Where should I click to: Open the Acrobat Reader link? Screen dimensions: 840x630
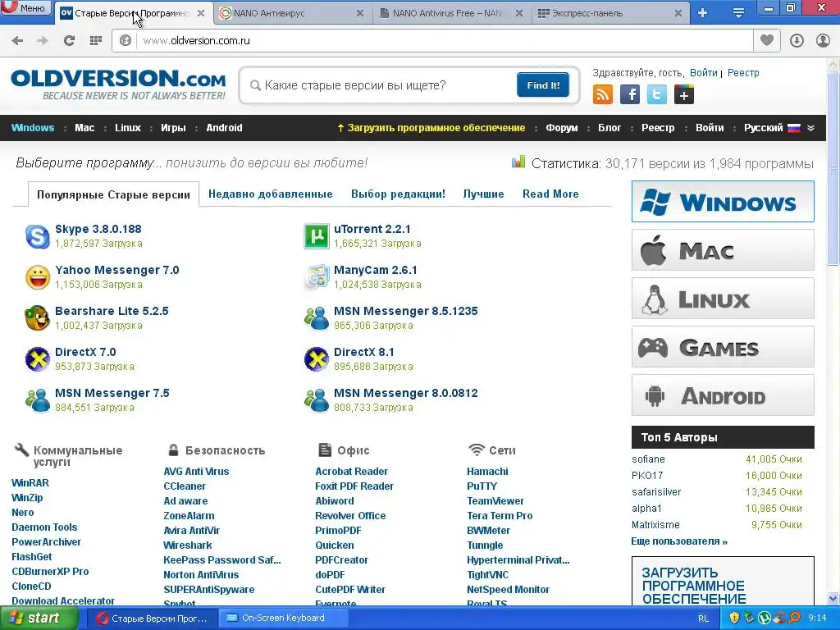(351, 472)
